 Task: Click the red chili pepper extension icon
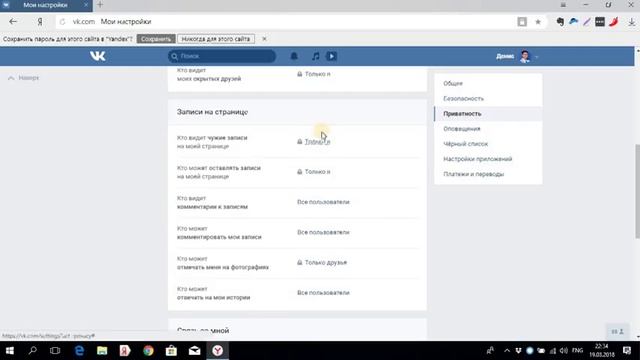click(x=613, y=22)
